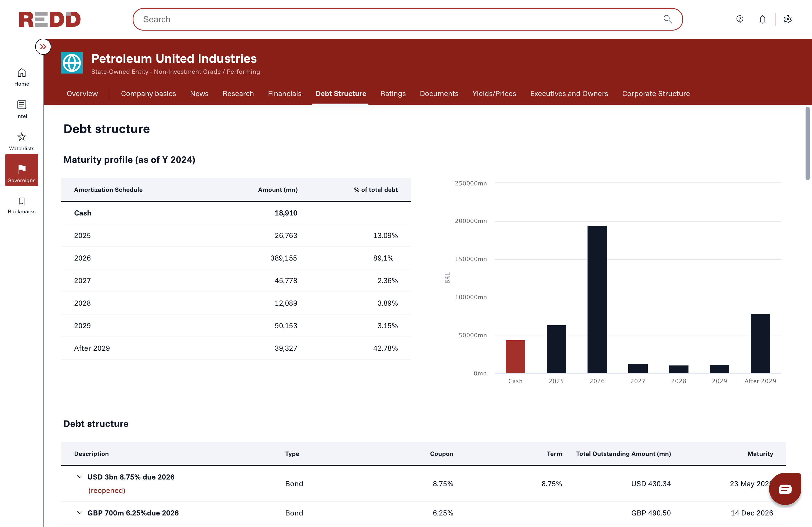Switch to the Financials tab

tap(285, 93)
